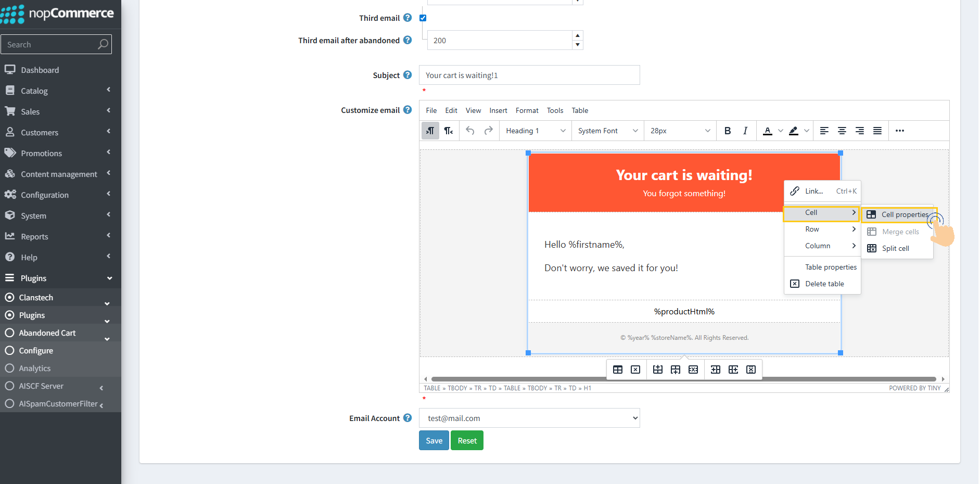Toggle italic text formatting
Viewport: 980px width, 484px height.
(745, 131)
